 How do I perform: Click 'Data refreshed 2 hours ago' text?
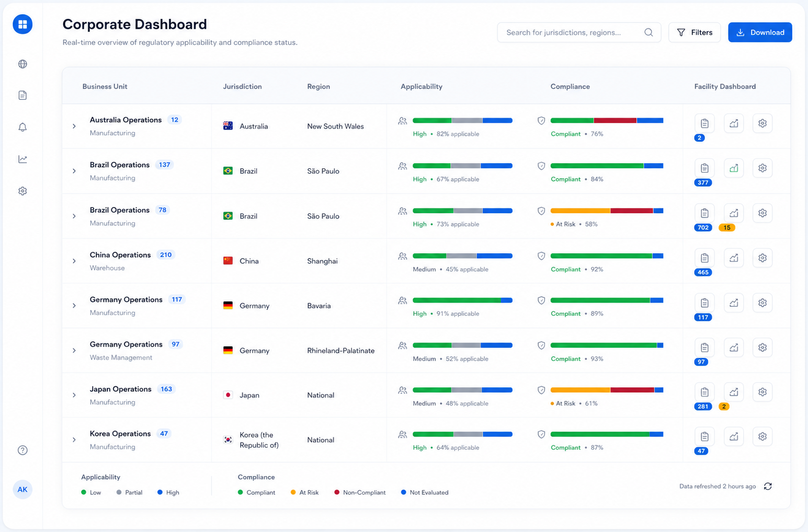[718, 486]
